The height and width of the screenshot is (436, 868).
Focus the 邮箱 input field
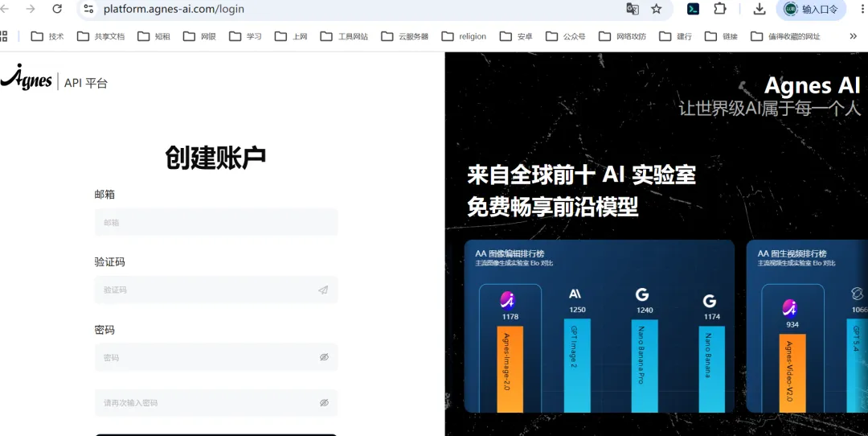pos(216,222)
